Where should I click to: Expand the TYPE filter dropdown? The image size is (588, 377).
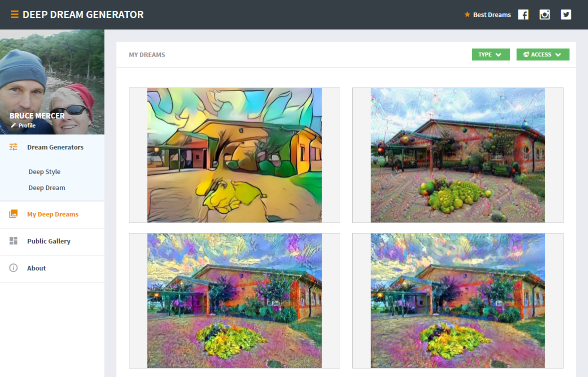pyautogui.click(x=491, y=54)
